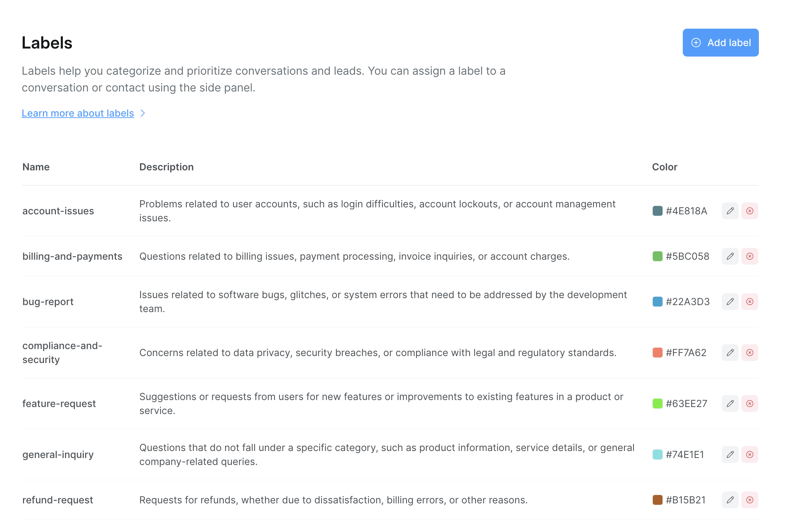Open Learn more about labels link
791x532 pixels.
(x=78, y=113)
